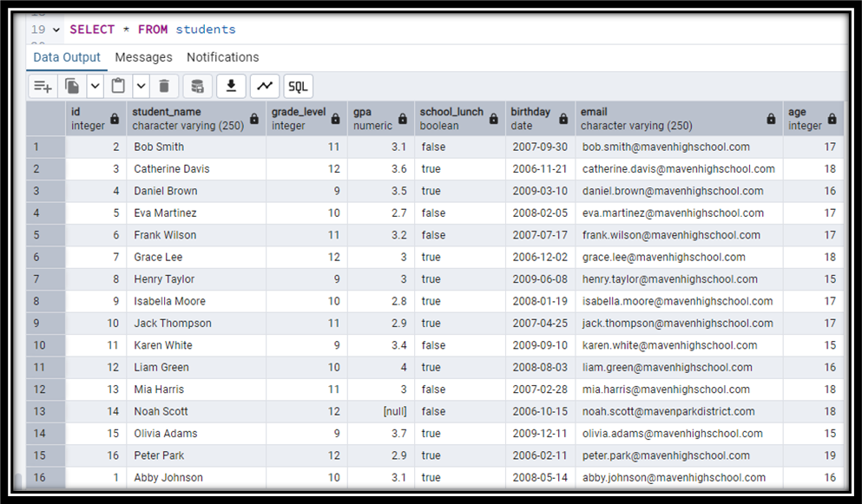862x504 pixels.
Task: Click the email column lock icon
Action: click(x=772, y=119)
